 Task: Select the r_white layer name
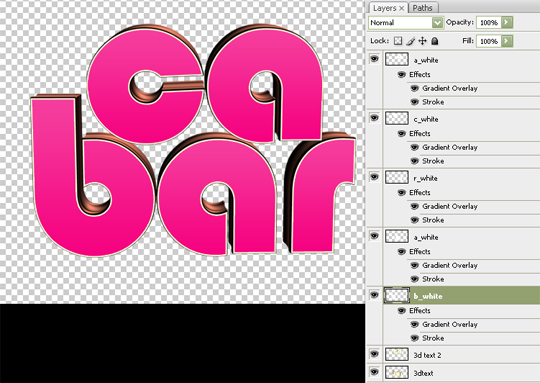(425, 178)
